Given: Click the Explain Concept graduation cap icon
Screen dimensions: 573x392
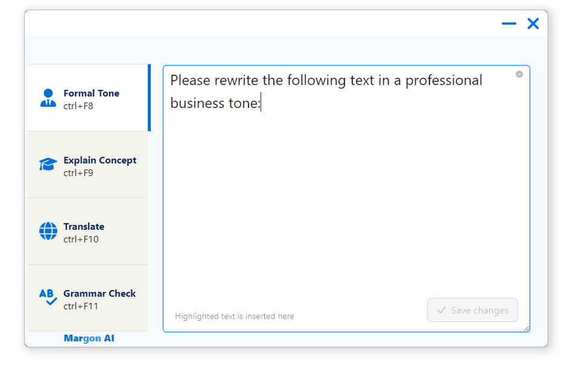Looking at the screenshot, I should [48, 165].
